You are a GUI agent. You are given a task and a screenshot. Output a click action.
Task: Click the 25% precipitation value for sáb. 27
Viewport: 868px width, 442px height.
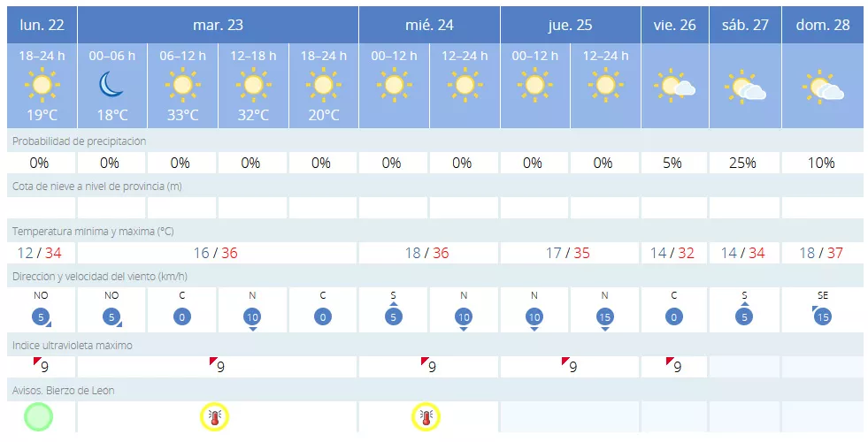coord(742,163)
